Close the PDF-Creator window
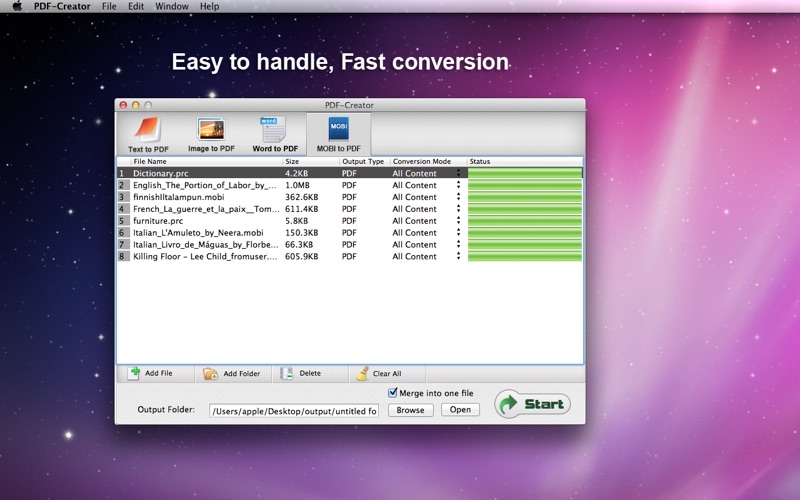 pos(123,105)
